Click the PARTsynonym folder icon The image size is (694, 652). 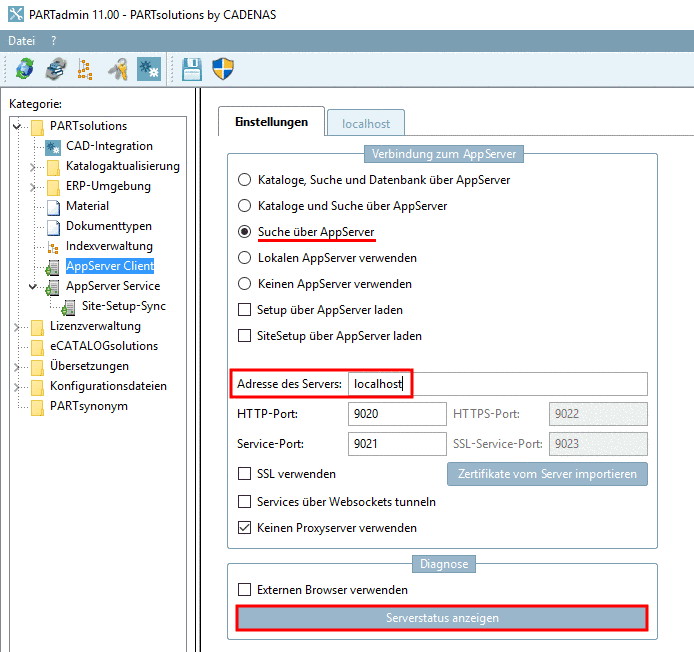[x=38, y=407]
